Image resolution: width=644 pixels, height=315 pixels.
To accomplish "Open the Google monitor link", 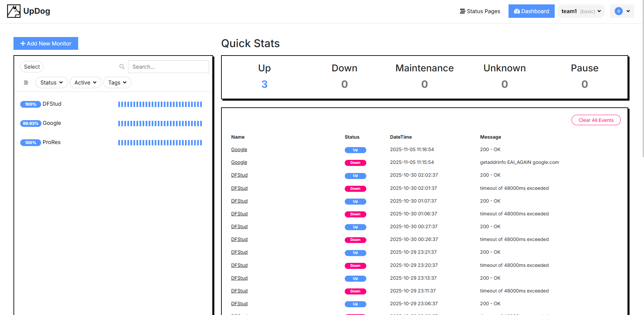I will pyautogui.click(x=239, y=149).
